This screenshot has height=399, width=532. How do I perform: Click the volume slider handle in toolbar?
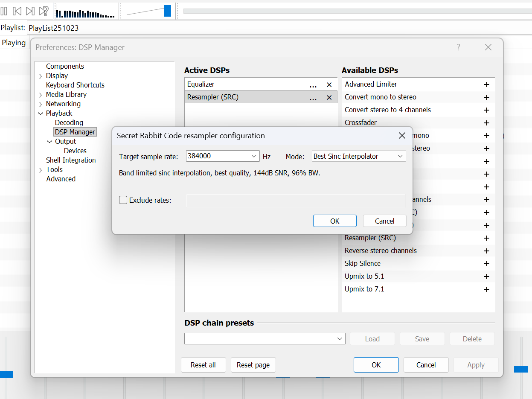pos(167,11)
